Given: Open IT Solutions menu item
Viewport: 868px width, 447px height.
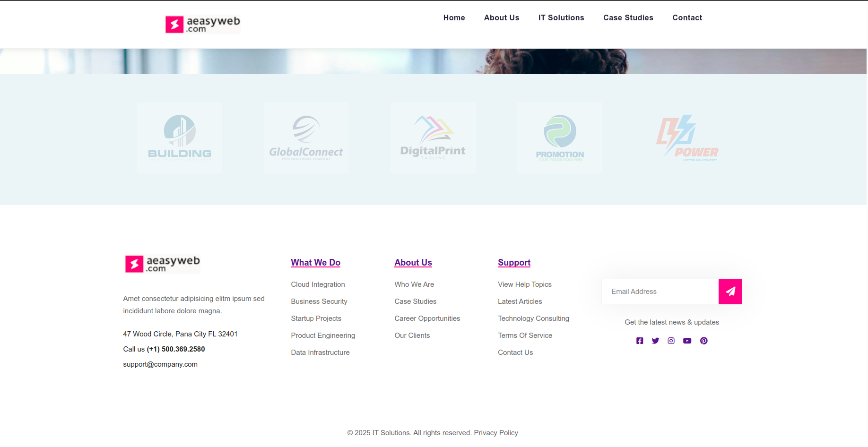Looking at the screenshot, I should pyautogui.click(x=561, y=17).
